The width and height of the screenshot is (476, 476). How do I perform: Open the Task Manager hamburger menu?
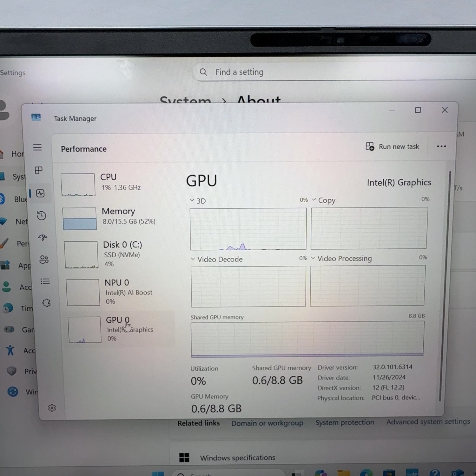(37, 148)
